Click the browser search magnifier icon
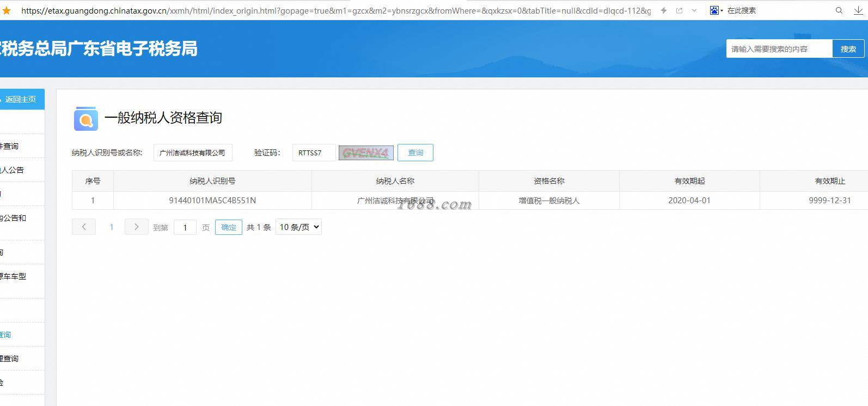 (x=839, y=10)
